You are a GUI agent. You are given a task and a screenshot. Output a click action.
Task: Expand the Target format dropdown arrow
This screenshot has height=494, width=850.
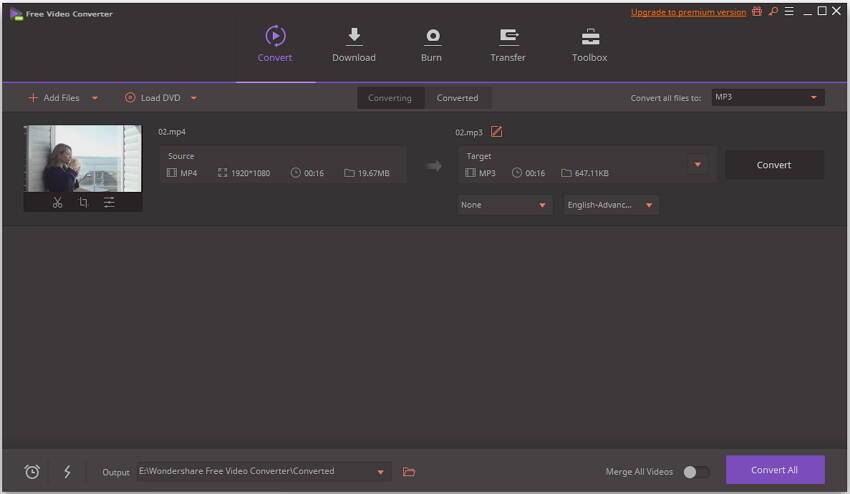(x=698, y=164)
